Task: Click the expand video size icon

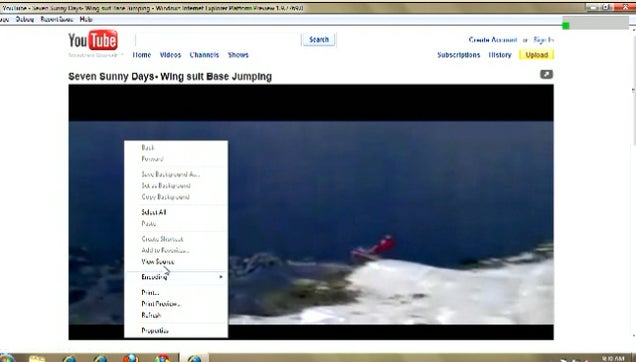Action: (x=546, y=74)
